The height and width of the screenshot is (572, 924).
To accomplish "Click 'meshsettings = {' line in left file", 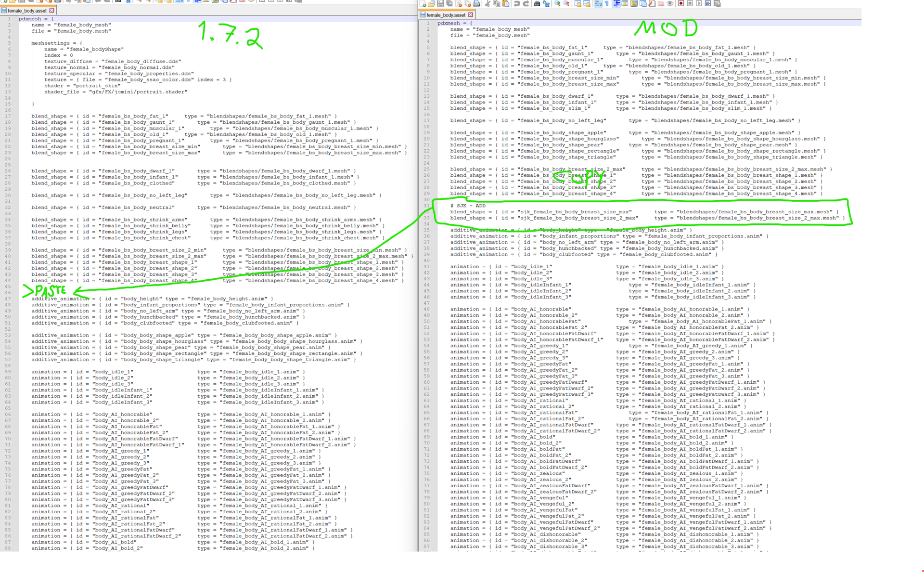I will 57,43.
